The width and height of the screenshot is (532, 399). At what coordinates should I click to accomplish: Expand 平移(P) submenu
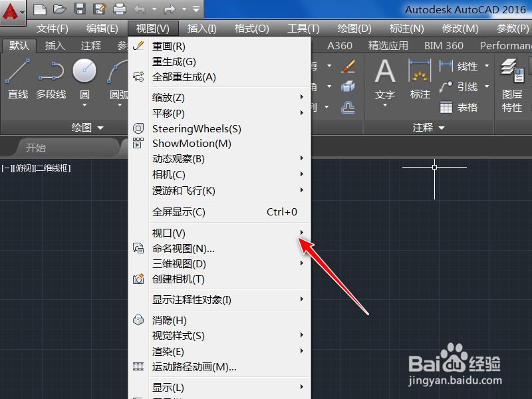point(219,113)
